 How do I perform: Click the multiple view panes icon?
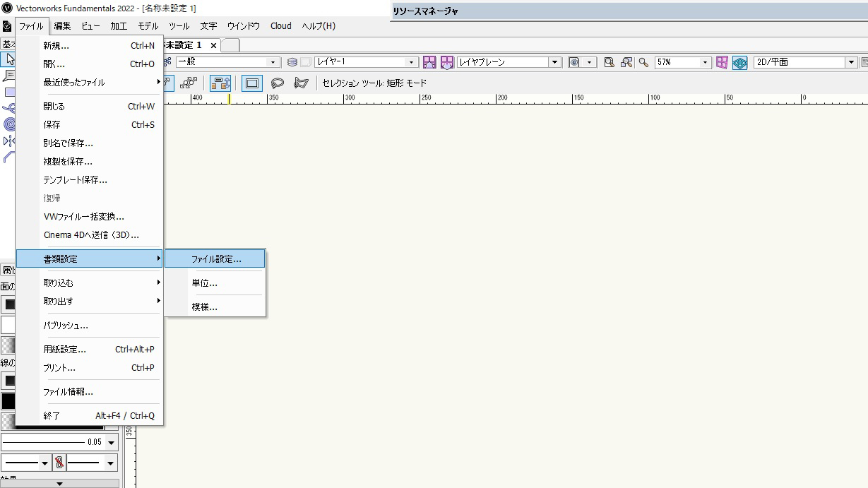pos(722,62)
